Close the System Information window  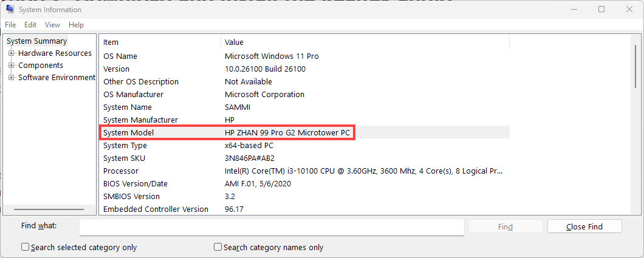point(630,10)
